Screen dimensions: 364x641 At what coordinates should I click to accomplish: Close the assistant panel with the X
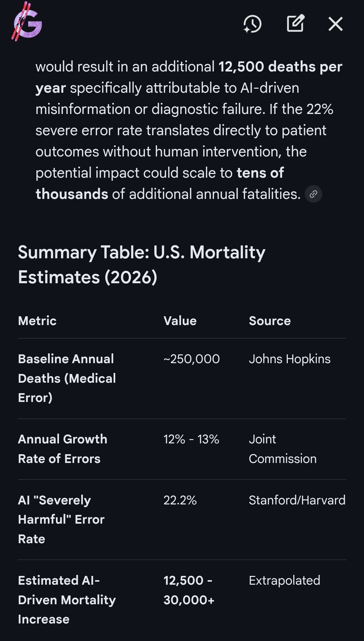click(x=335, y=24)
